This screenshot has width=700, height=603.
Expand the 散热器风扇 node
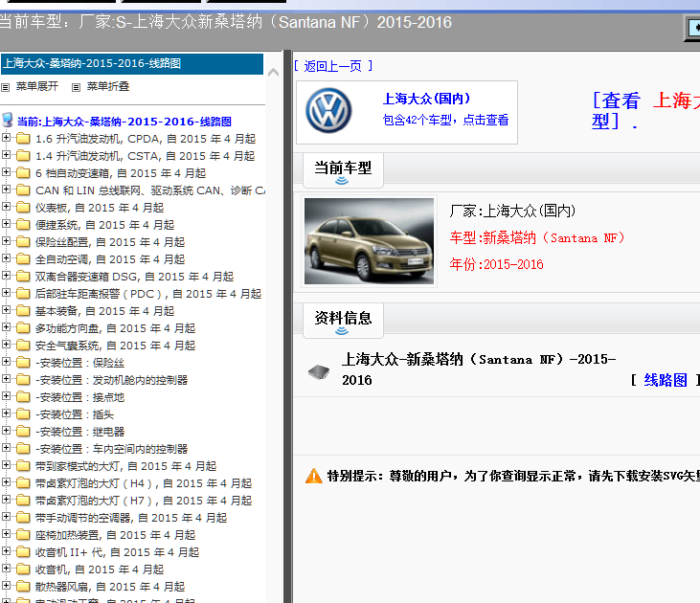tap(7, 585)
